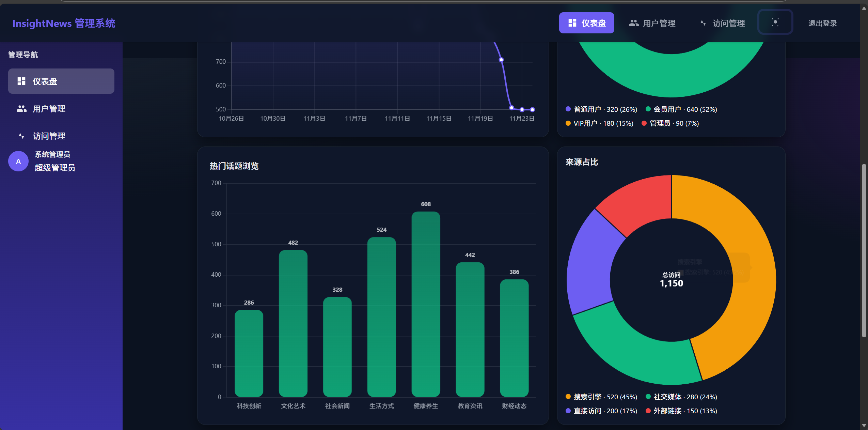The width and height of the screenshot is (868, 430).
Task: Click the avatar circle labeled A
Action: pyautogui.click(x=18, y=161)
